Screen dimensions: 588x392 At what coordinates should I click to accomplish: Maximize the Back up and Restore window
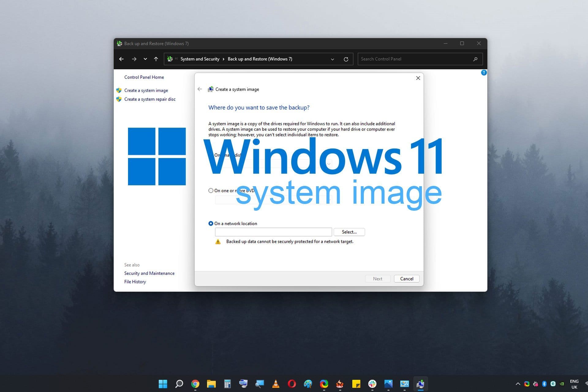pyautogui.click(x=462, y=43)
